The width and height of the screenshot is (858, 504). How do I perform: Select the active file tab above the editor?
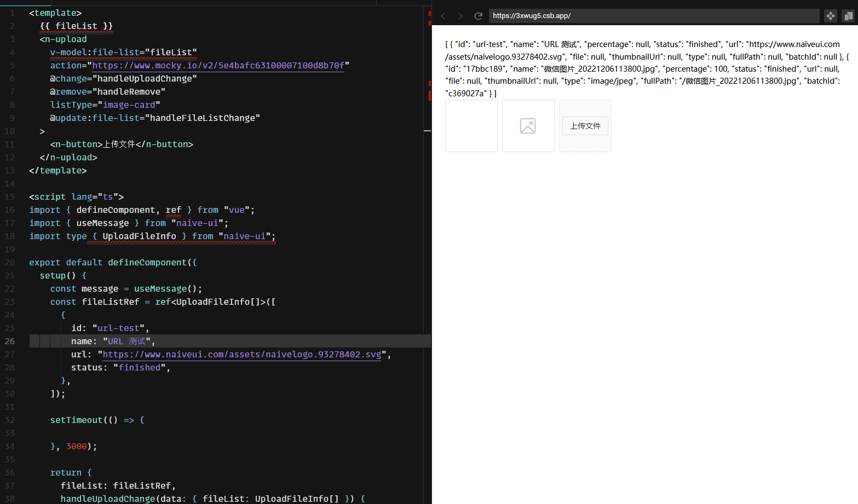coord(25,3)
